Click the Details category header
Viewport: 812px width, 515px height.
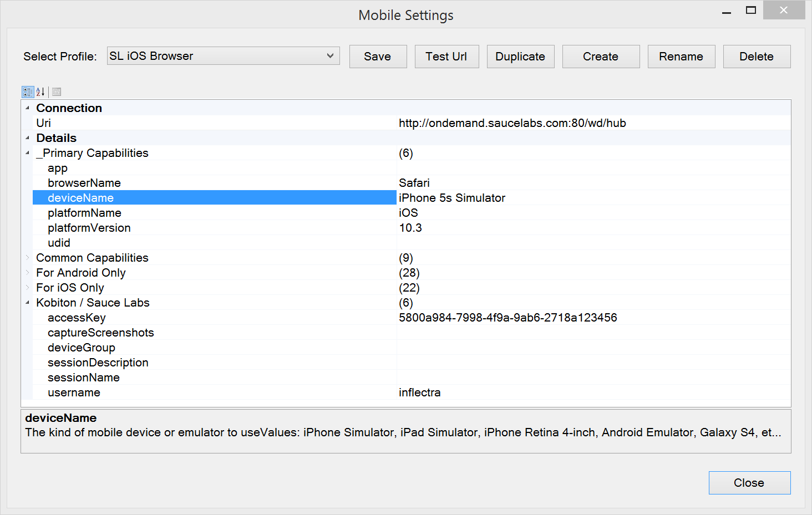[57, 138]
